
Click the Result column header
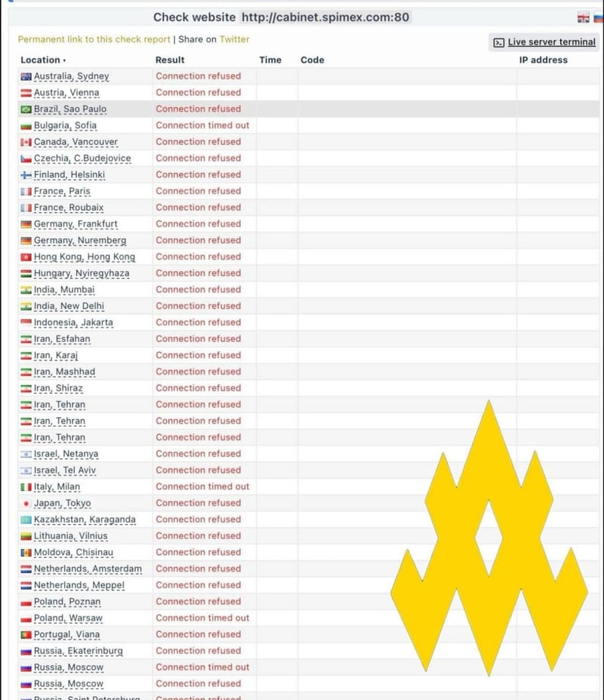pos(170,60)
